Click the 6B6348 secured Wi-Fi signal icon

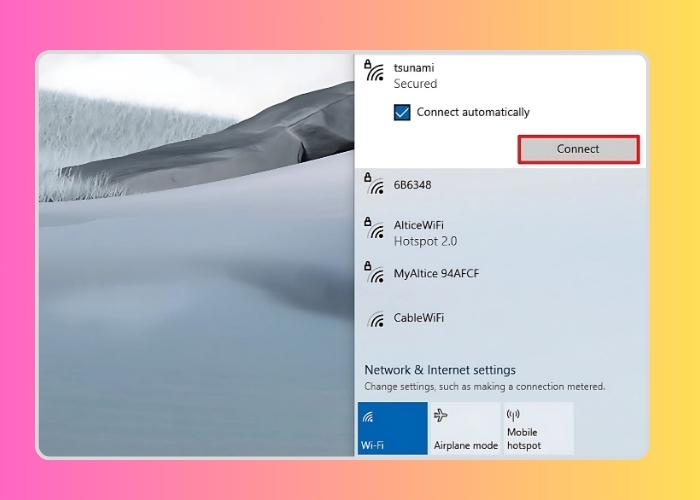(x=374, y=185)
